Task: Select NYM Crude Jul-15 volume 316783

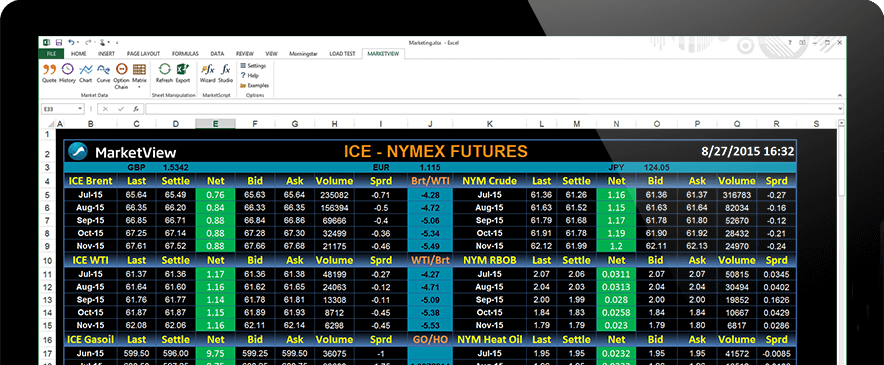Action: click(736, 195)
